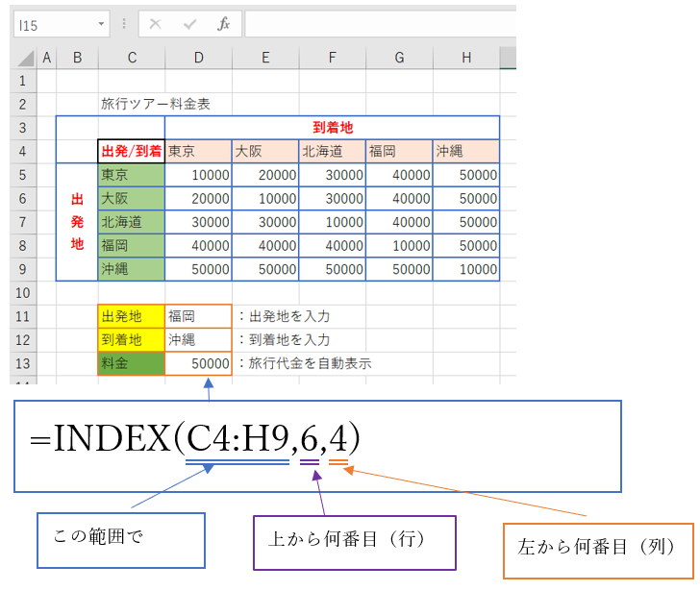Screen dimensions: 700x591
Task: Click the red 到着地 merged header cell
Action: pos(332,127)
